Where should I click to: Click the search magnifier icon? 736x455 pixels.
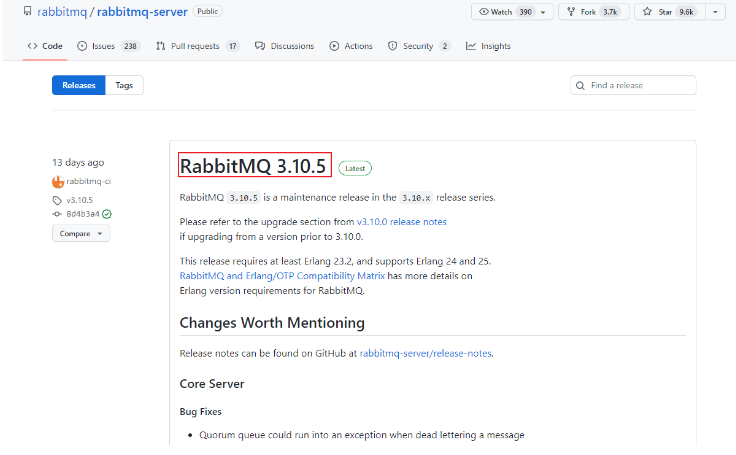pyautogui.click(x=580, y=85)
